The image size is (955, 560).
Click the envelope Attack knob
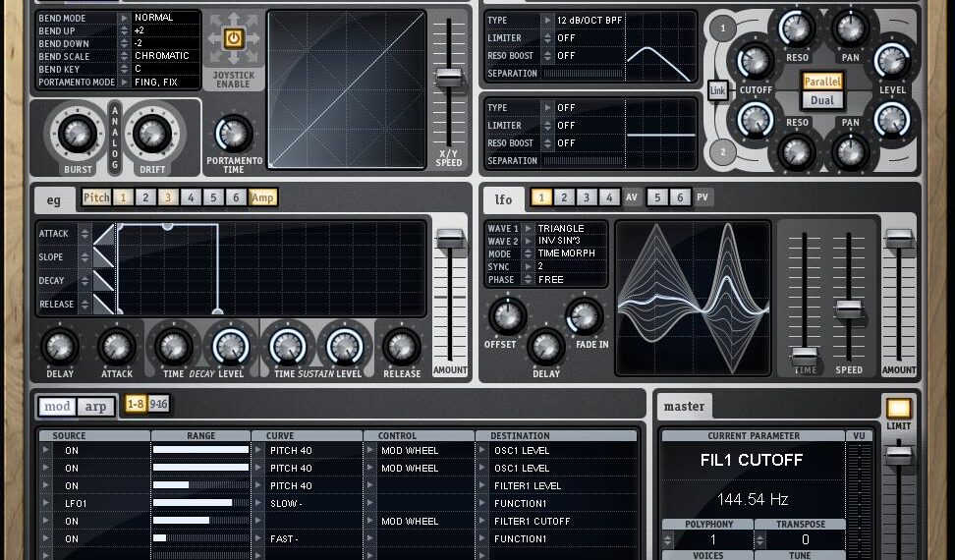tap(116, 347)
